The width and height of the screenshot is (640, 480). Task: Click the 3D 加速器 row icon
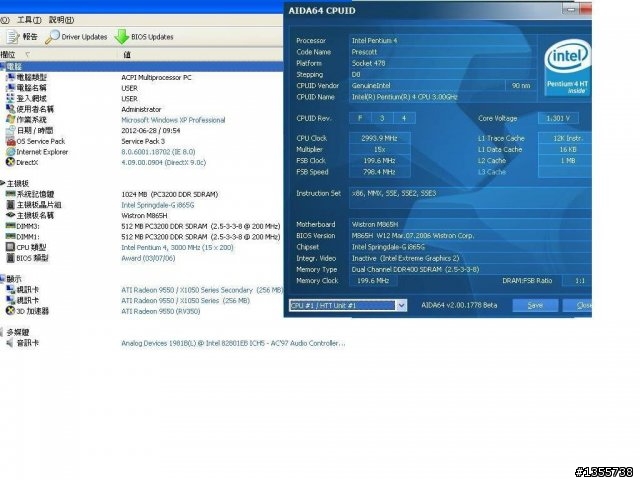11,311
